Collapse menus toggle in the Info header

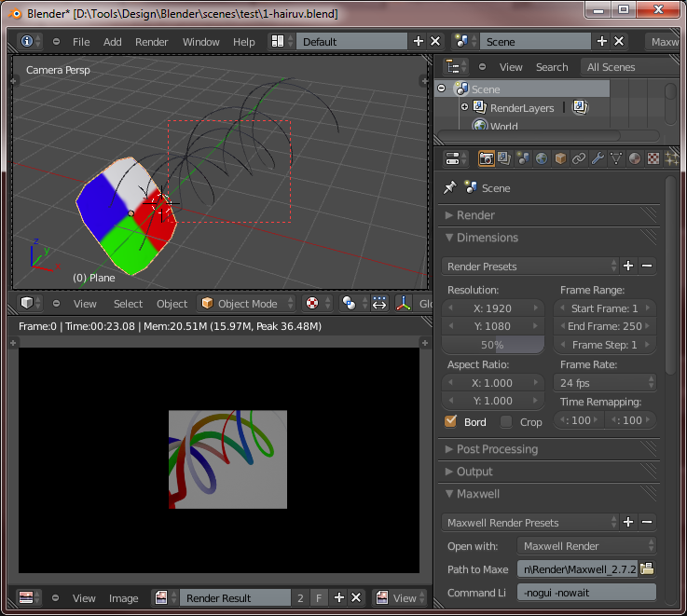coord(56,42)
